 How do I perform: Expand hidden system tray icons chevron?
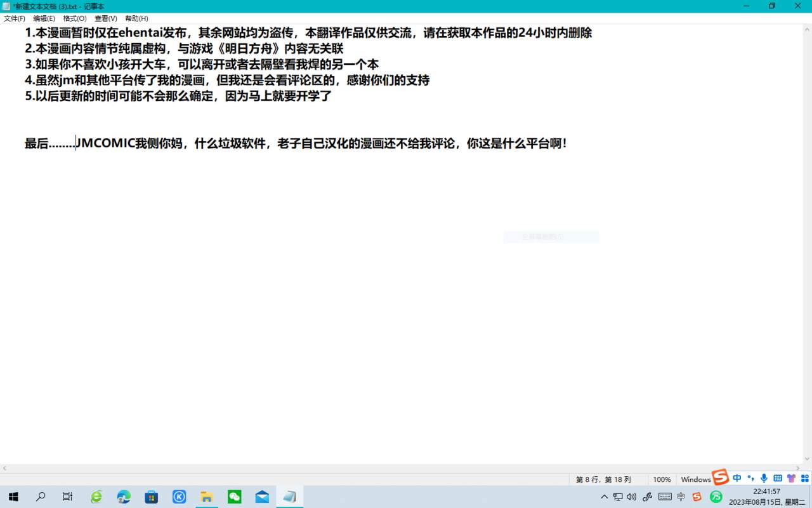(605, 497)
